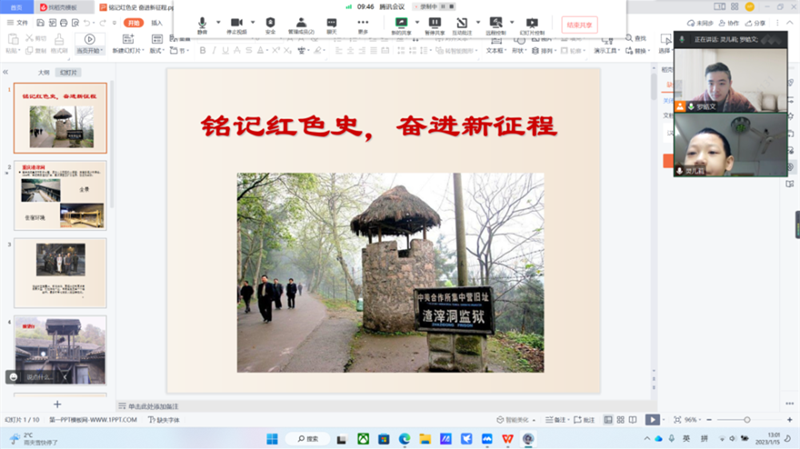Stop the meeting recording
Screen dimensions: 800x449
(x=451, y=7)
